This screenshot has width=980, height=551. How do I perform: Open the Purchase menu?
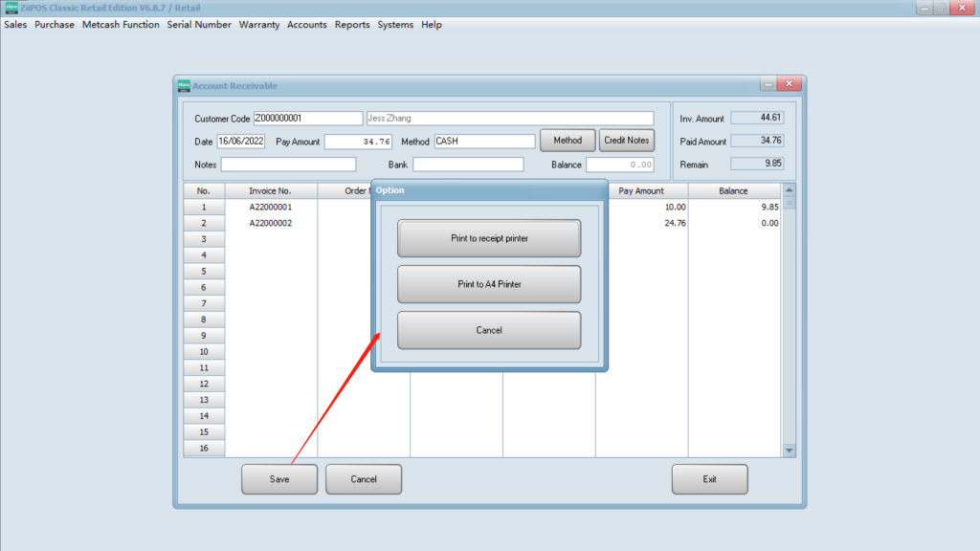(55, 25)
